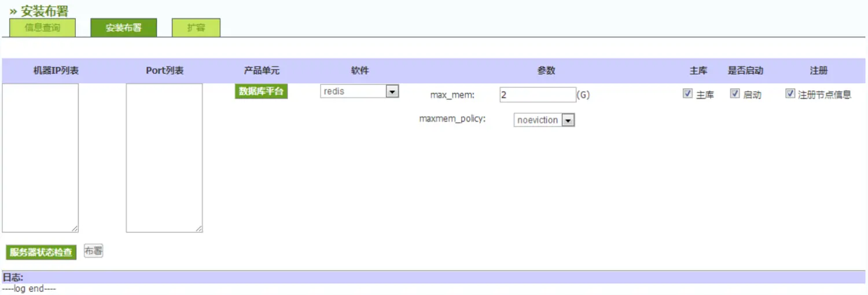
Task: Click the 机器IP列表 column header
Action: [56, 71]
